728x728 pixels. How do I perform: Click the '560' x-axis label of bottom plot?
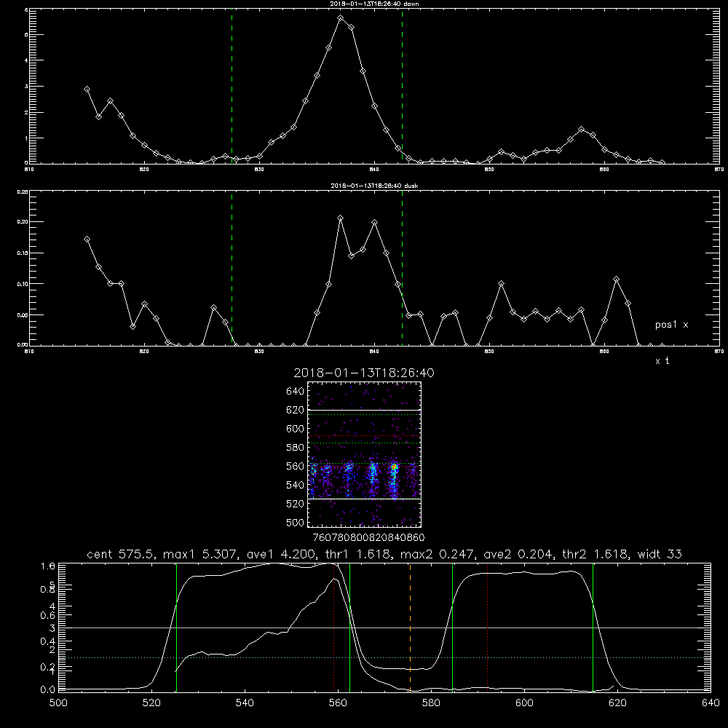(x=338, y=703)
